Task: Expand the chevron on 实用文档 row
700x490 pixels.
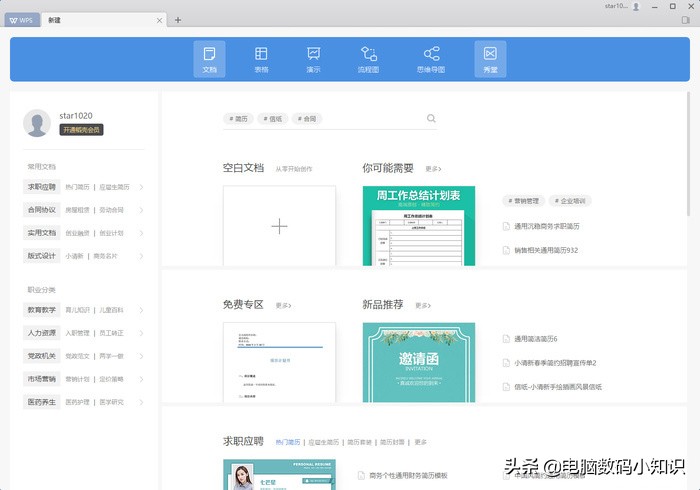Action: 141,233
